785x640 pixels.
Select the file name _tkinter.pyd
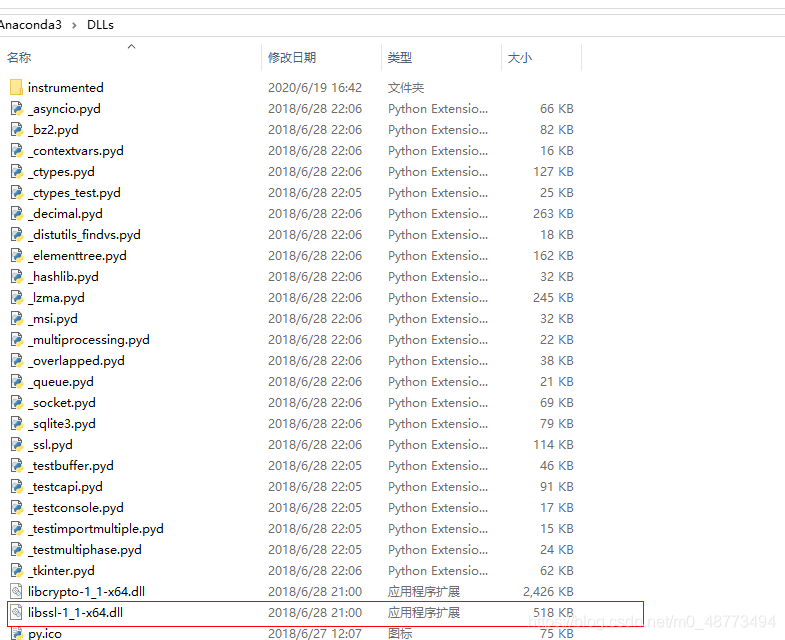point(62,571)
